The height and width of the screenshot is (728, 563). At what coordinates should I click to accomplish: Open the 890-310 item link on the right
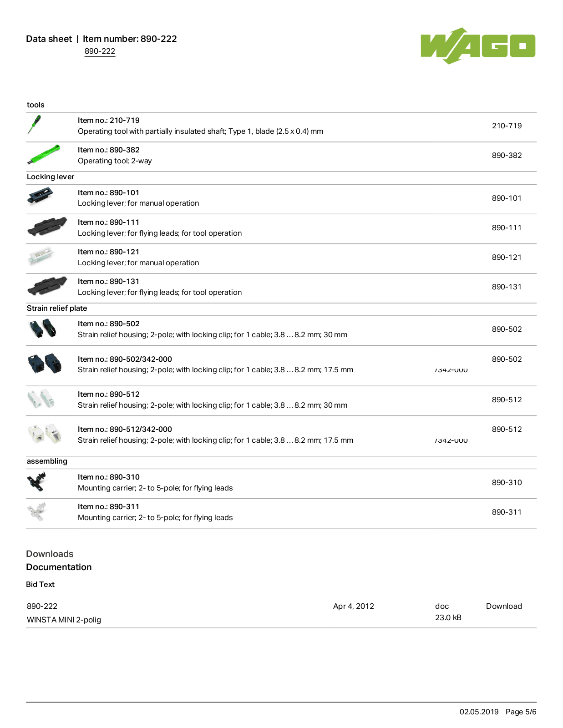coord(507,482)
